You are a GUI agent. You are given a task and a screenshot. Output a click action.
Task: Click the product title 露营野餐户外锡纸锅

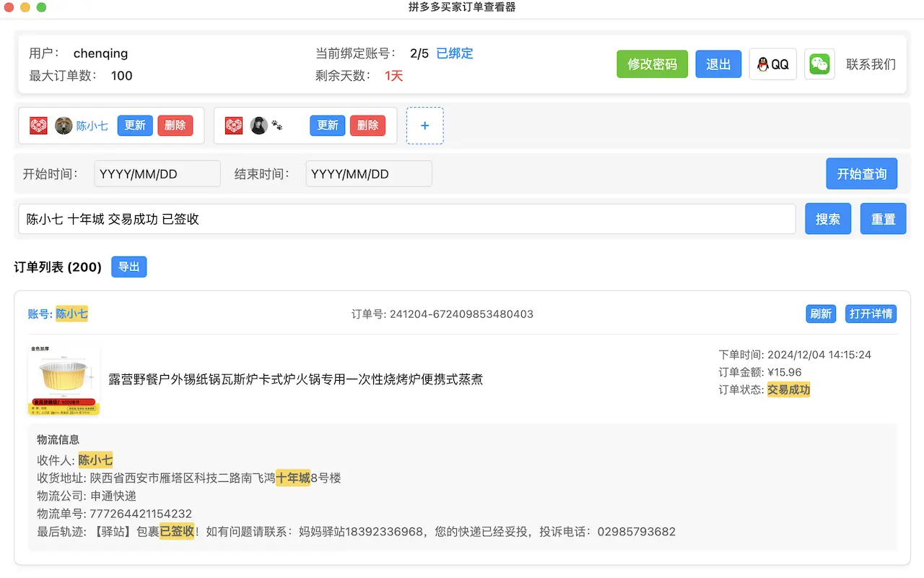click(x=295, y=379)
